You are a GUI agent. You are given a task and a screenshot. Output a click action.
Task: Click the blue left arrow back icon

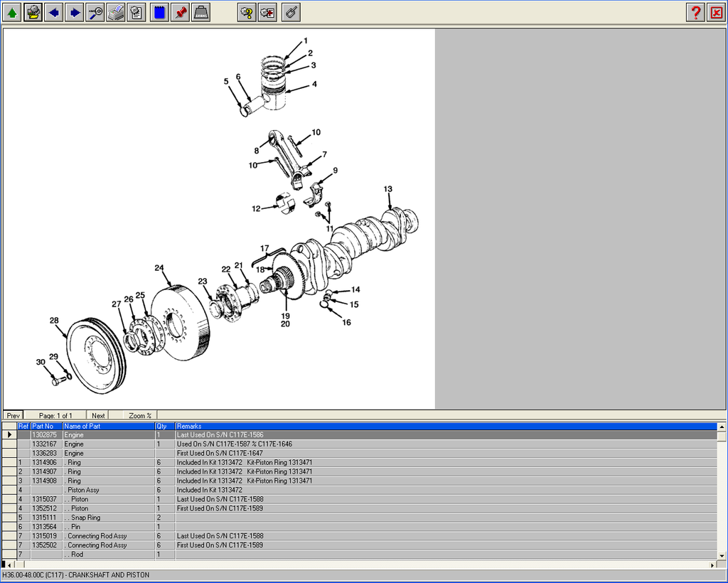53,12
